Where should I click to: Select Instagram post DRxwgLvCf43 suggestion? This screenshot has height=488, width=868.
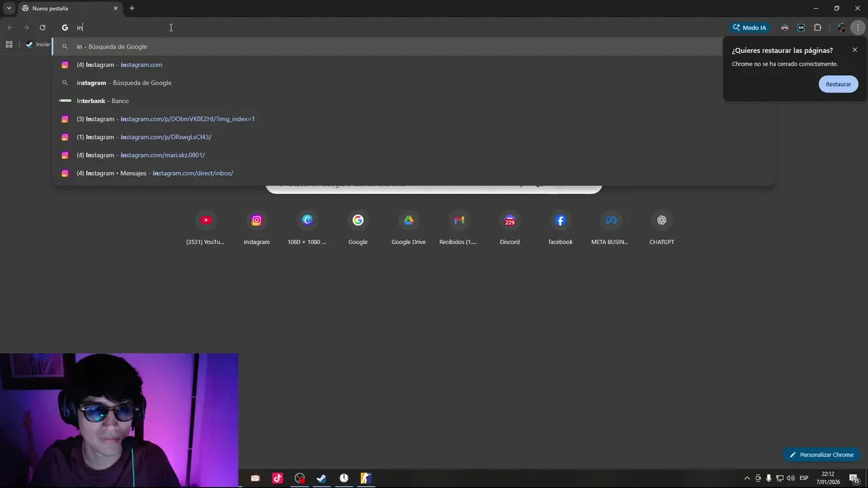[414, 137]
